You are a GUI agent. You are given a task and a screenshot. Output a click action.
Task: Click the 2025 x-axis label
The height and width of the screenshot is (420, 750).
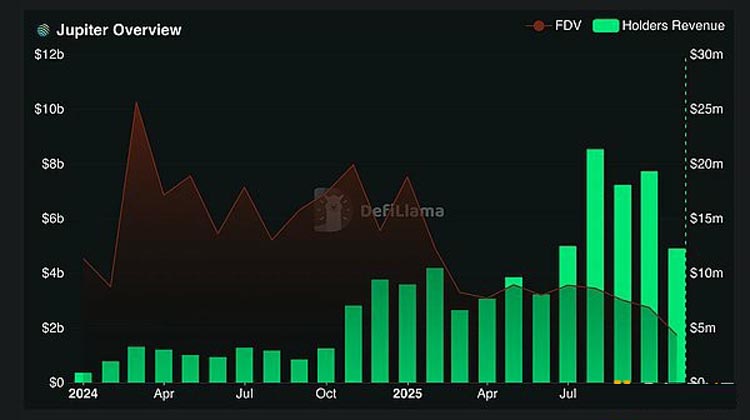pos(407,394)
